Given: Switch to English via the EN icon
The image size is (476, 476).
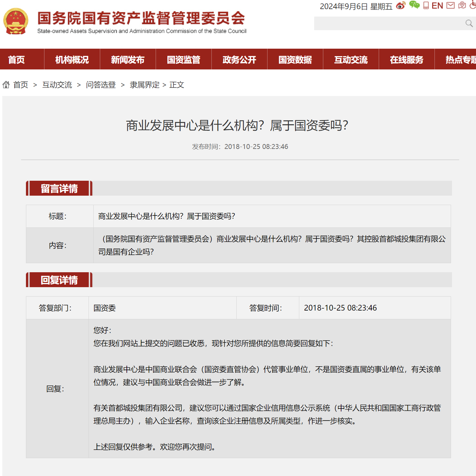Looking at the screenshot, I should pyautogui.click(x=437, y=6).
